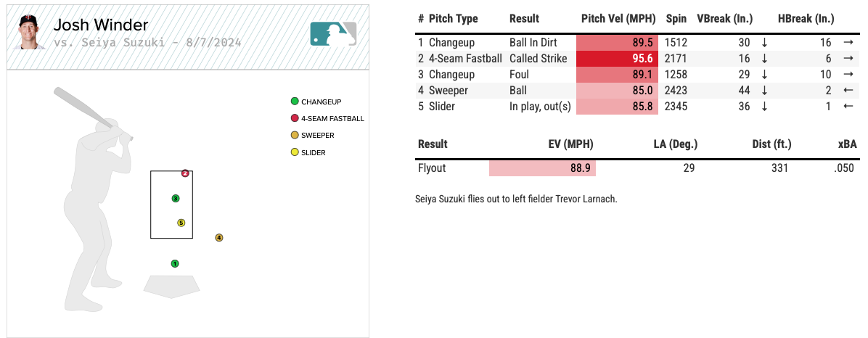The width and height of the screenshot is (868, 338).
Task: Click the 88.9 exit velocity cell
Action: pos(542,168)
